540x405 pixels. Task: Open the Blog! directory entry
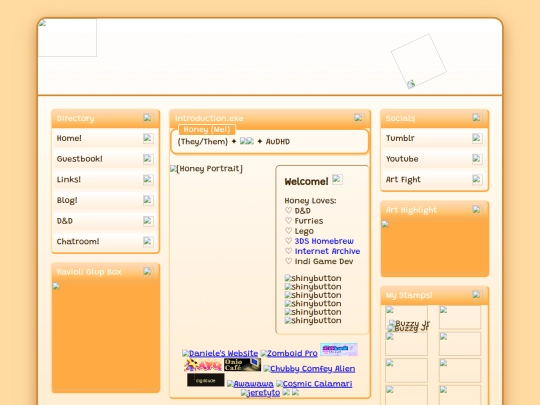coord(105,200)
